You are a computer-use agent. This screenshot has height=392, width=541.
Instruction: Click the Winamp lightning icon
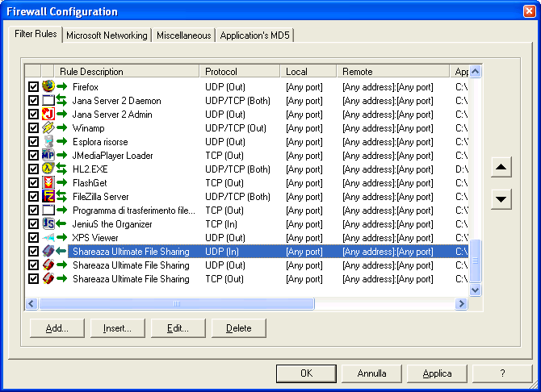pos(48,127)
